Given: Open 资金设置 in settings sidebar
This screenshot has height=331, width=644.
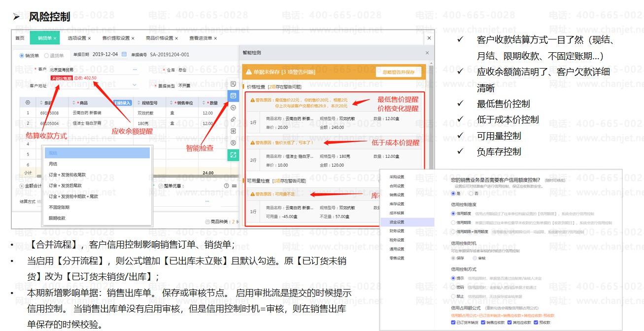Looking at the screenshot, I should (407, 222).
